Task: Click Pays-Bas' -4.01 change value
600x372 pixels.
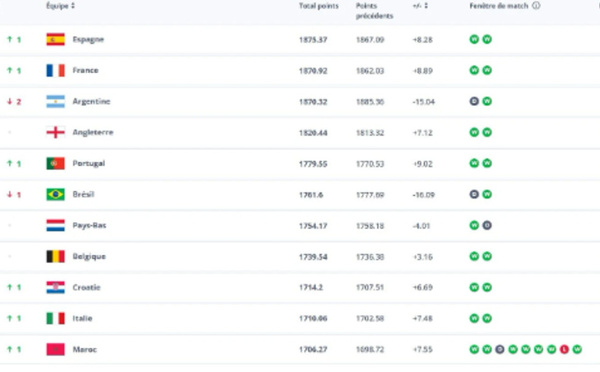Action: click(x=421, y=226)
